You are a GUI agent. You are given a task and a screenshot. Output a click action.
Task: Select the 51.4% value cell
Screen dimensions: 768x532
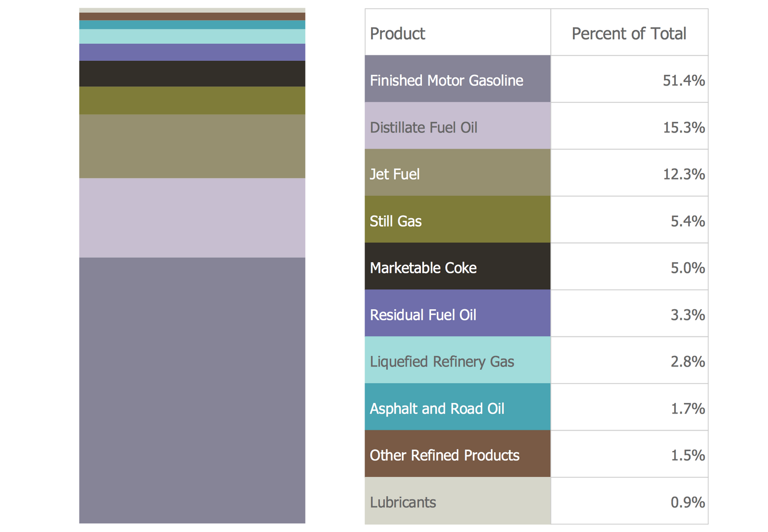(x=629, y=79)
